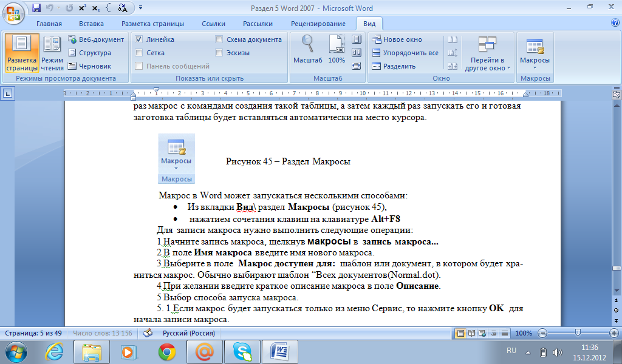Click the Черновик draft view button
The width and height of the screenshot is (622, 364).
[x=89, y=66]
